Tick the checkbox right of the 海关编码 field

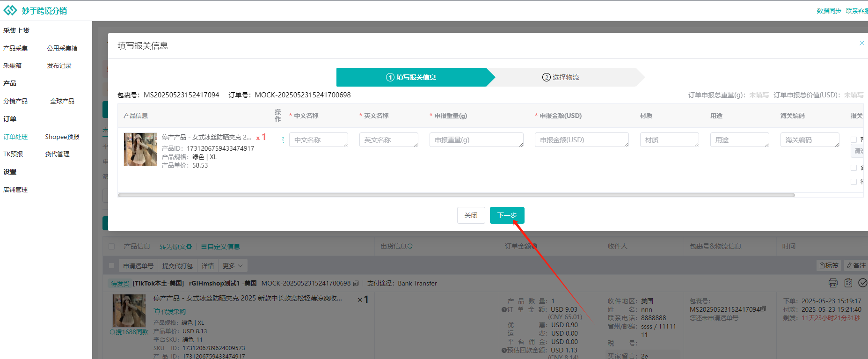point(853,139)
